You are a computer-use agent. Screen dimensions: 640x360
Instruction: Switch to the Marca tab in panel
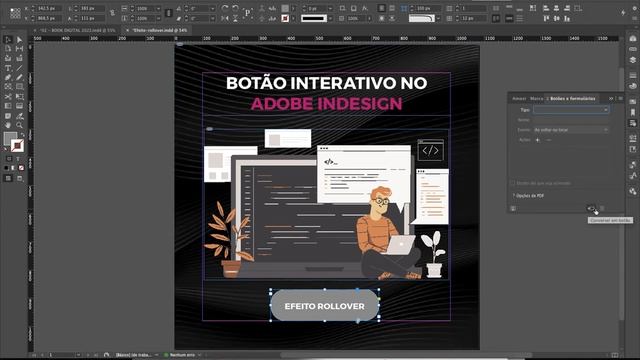536,98
